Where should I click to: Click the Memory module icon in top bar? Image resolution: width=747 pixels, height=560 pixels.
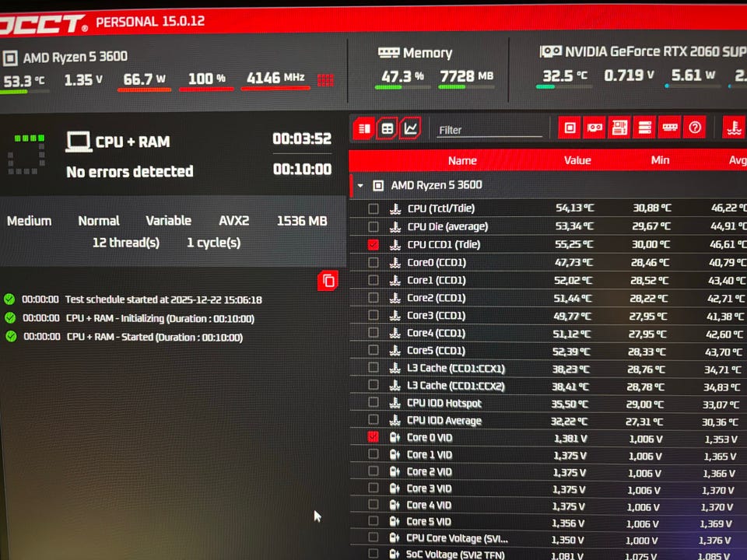(x=388, y=52)
